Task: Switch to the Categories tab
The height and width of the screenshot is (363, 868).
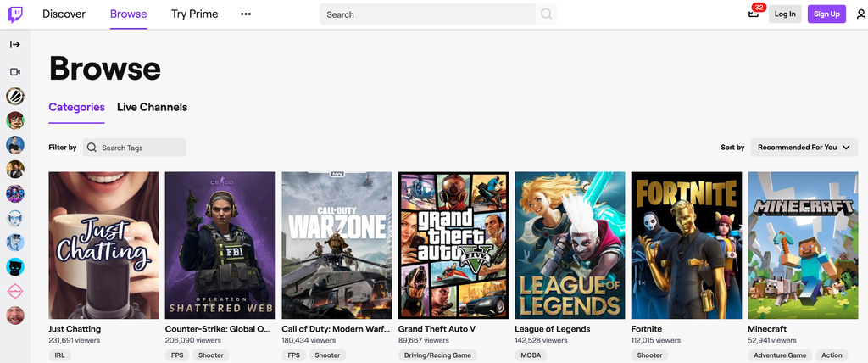Action: click(76, 107)
